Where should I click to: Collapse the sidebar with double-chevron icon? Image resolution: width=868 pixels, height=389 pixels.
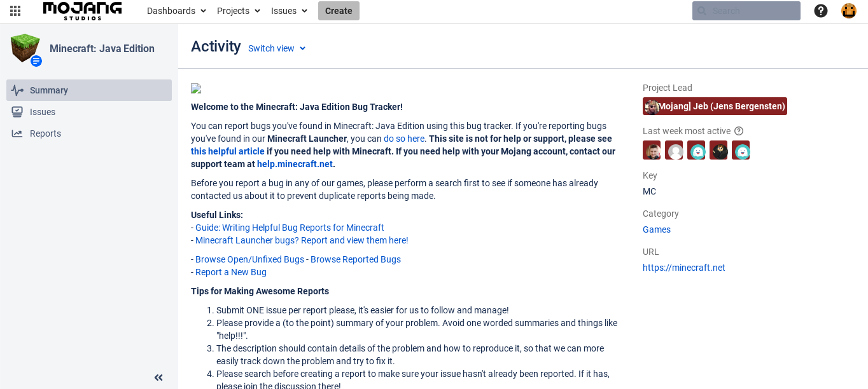pyautogui.click(x=158, y=378)
